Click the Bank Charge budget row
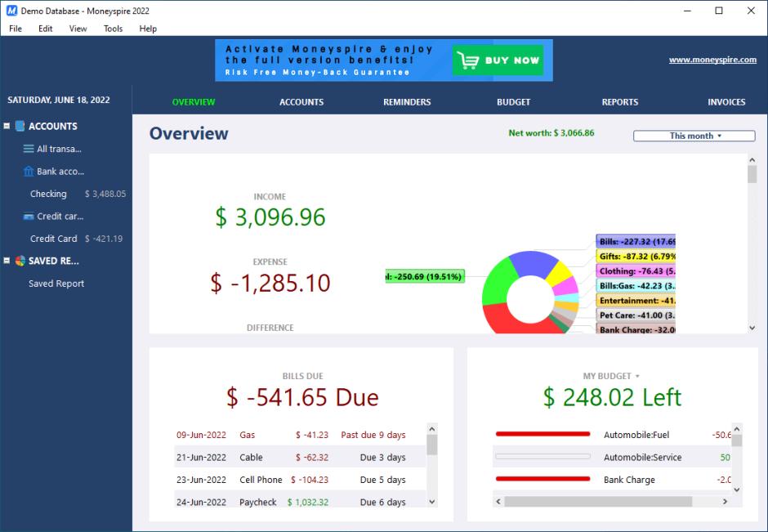The image size is (768, 532). click(612, 480)
